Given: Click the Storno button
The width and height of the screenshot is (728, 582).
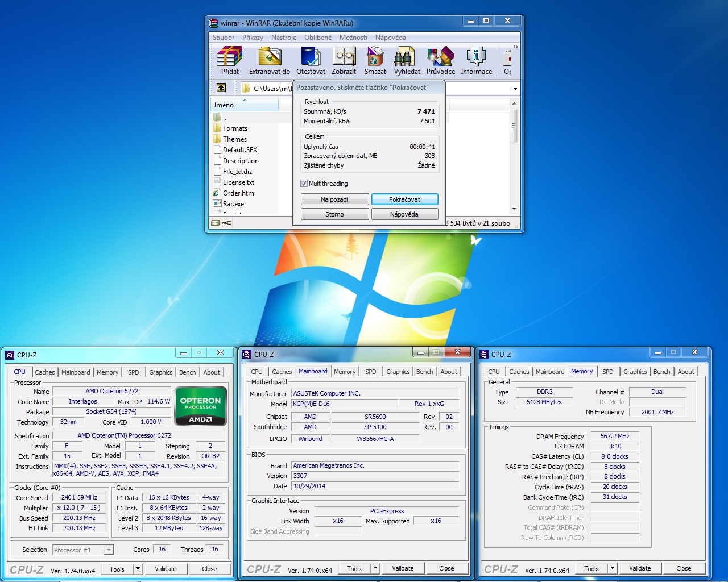Looking at the screenshot, I should (x=334, y=214).
